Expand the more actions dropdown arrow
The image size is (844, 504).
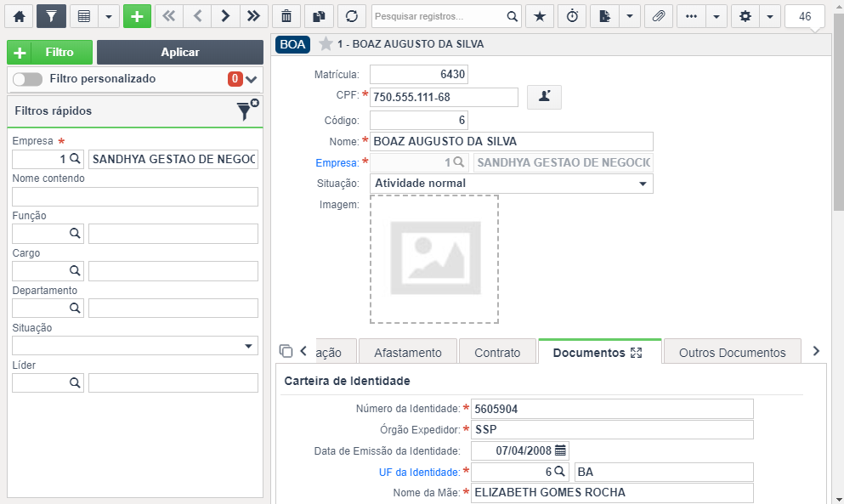717,16
